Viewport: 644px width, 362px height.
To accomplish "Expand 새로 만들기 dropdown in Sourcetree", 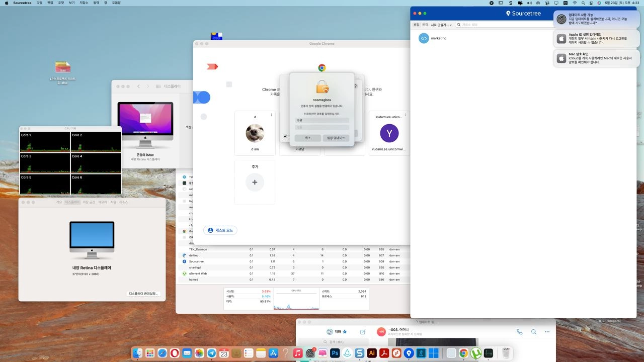I will [441, 25].
